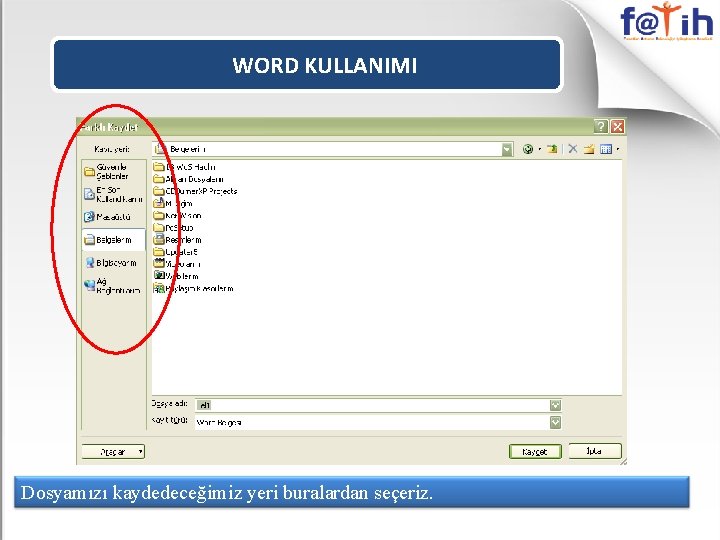The image size is (720, 540).
Task: Select the Paylaşım Klasörlerim item
Action: click(193, 288)
